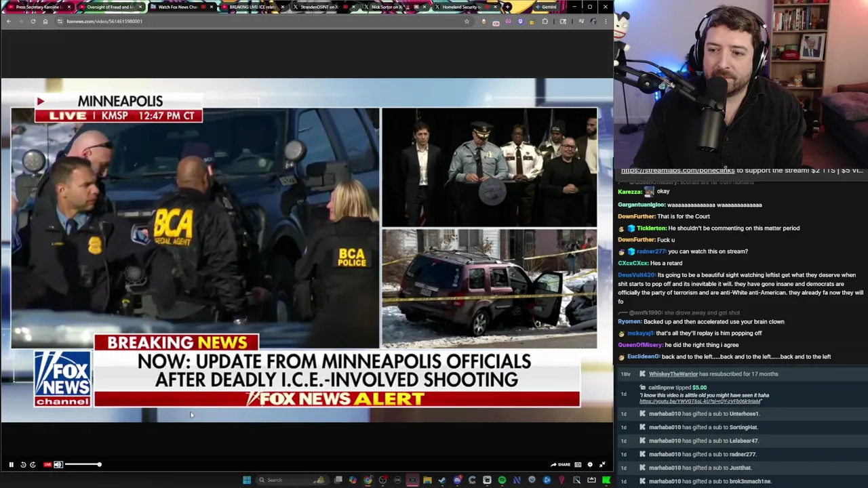Close the Press Secretary Karoline tab
The width and height of the screenshot is (868, 488).
pyautogui.click(x=68, y=7)
